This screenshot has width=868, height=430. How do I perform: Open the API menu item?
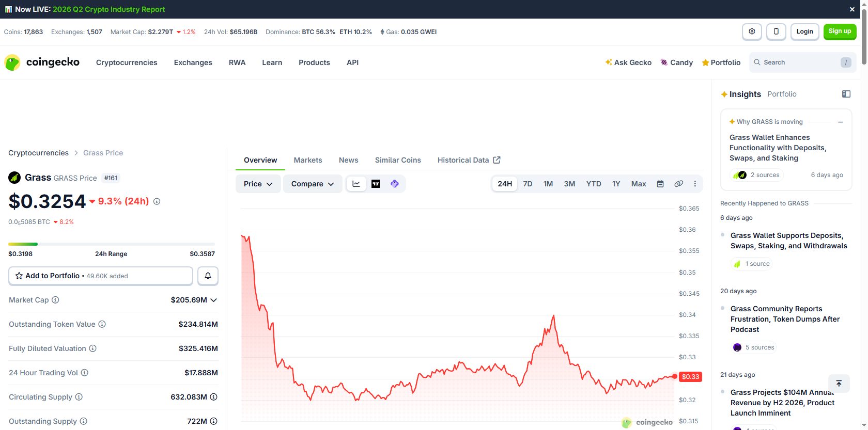[352, 62]
